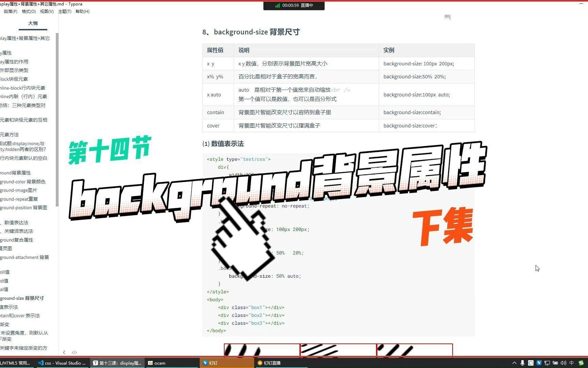Screen dimensions: 588x368
Task: Click the outline sidebar scrollbar
Action: 57,119
